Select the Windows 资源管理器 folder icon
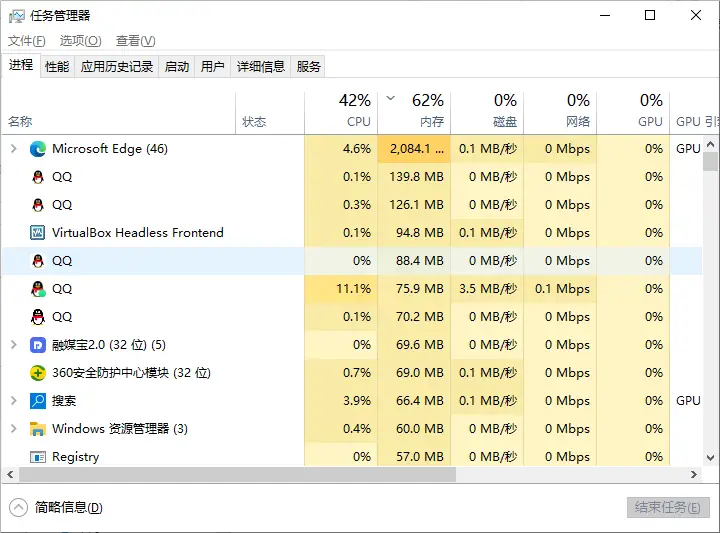 pyautogui.click(x=38, y=429)
